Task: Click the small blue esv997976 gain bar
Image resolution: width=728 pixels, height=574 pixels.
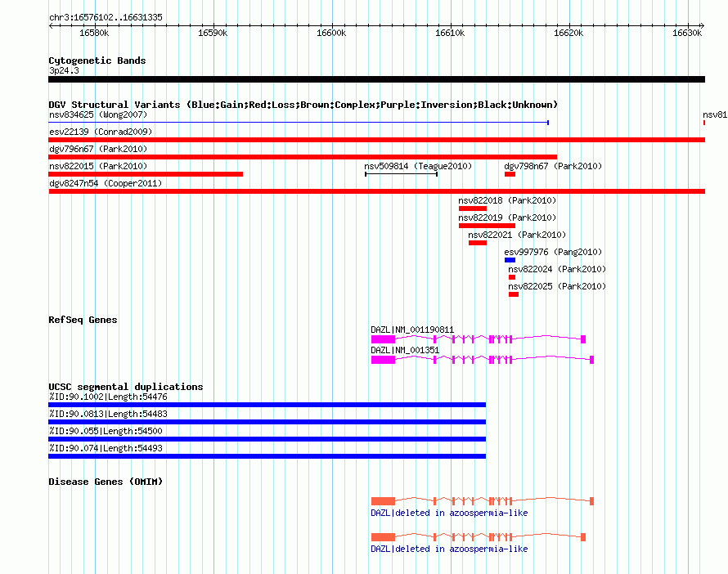Action: tap(510, 260)
